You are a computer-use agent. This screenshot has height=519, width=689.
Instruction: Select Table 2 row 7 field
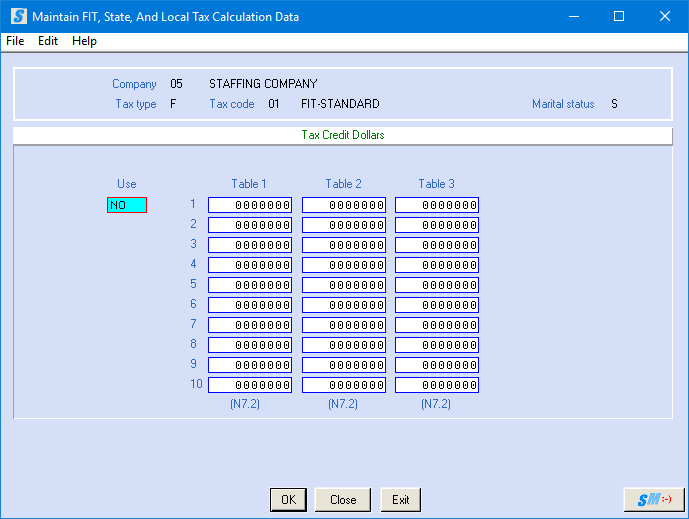click(344, 325)
